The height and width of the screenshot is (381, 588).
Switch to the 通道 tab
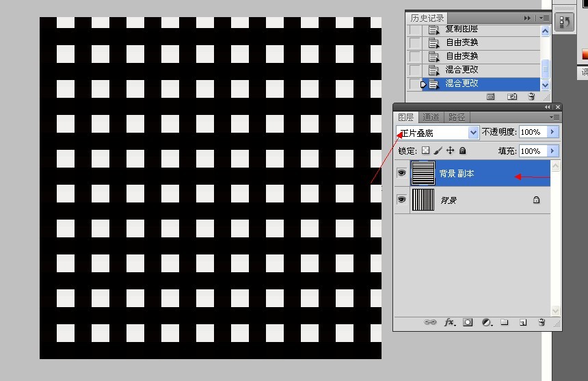point(431,118)
